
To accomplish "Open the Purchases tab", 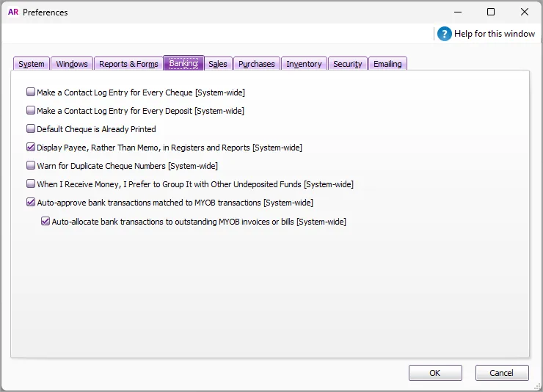I will pyautogui.click(x=257, y=64).
